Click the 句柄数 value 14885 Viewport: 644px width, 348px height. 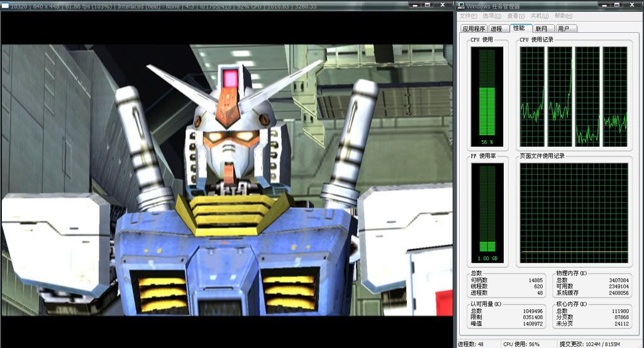536,280
